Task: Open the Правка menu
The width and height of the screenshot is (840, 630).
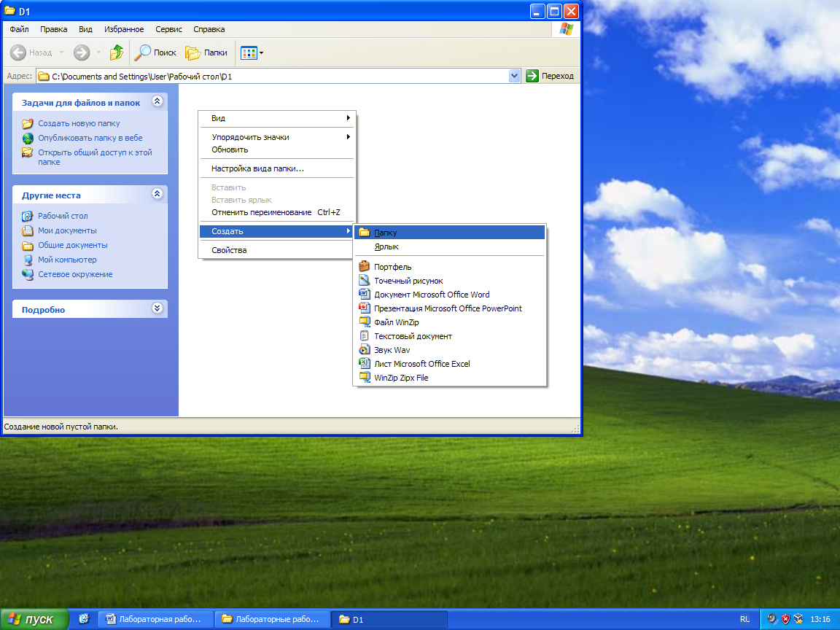Action: pos(53,29)
